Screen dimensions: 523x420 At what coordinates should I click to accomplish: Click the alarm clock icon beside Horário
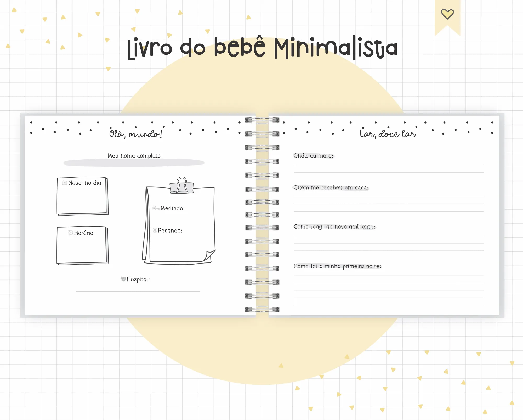pyautogui.click(x=71, y=233)
